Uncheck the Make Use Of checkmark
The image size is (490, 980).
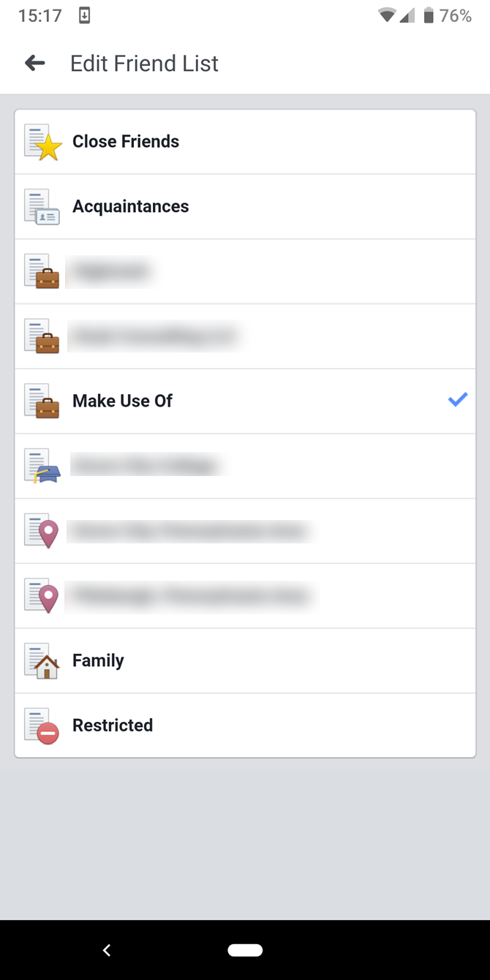click(x=457, y=400)
